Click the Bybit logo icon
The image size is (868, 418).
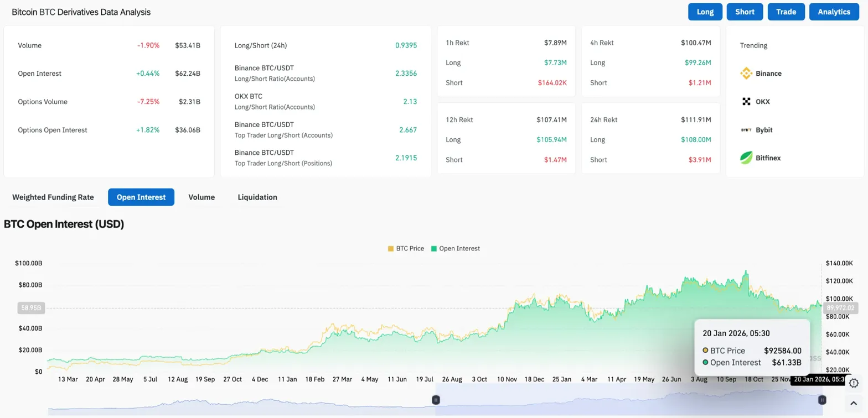746,130
